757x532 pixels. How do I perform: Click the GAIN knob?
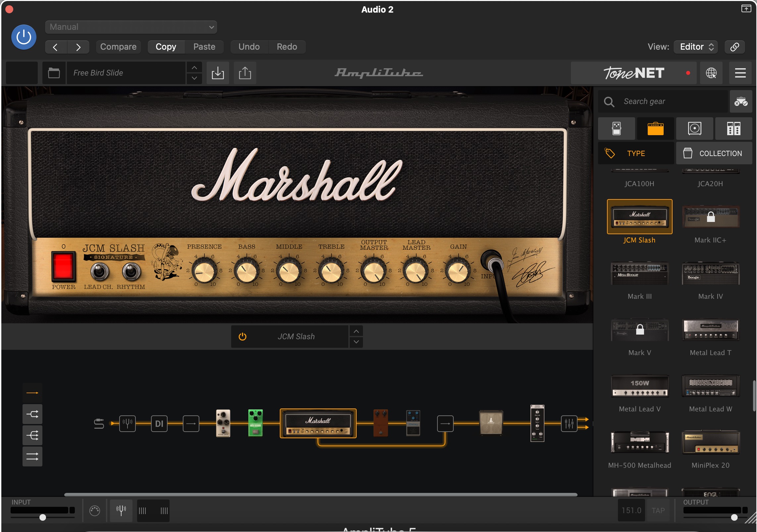458,271
